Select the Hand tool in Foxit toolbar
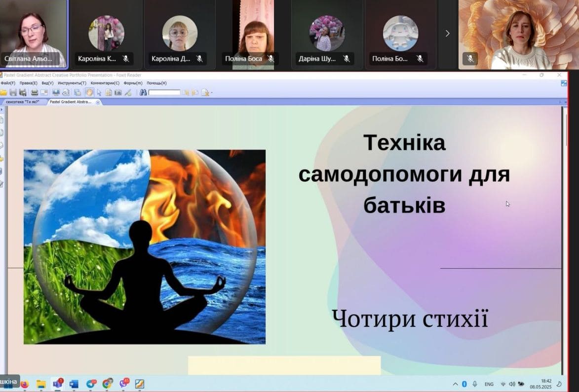This screenshot has width=579, height=392. [x=90, y=92]
